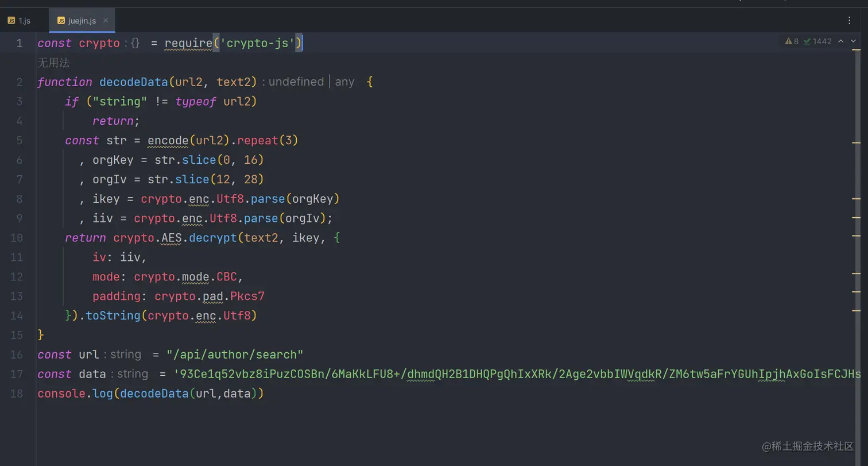
Task: Click the 'Pkcs7' padding value
Action: [x=247, y=297]
